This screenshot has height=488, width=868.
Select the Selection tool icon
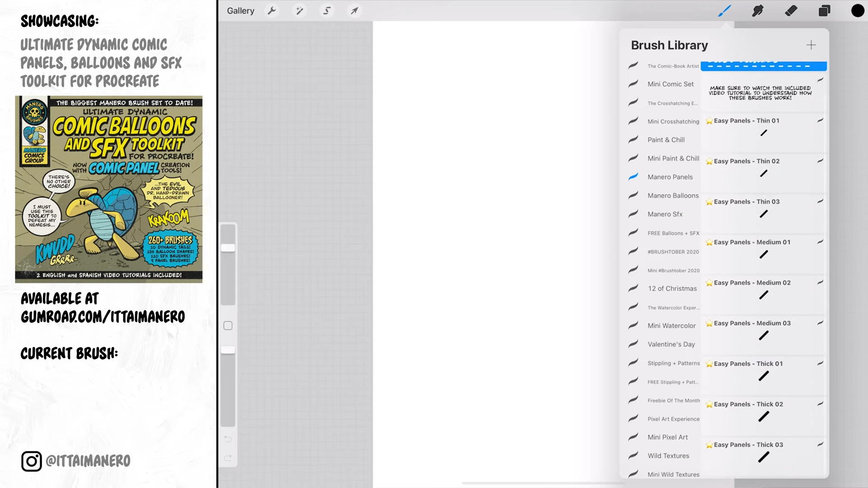326,11
